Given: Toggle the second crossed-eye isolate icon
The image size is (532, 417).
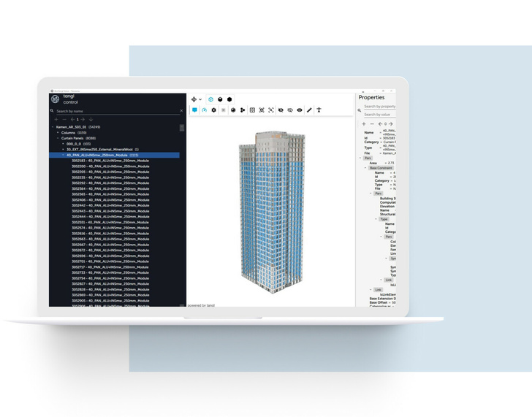Looking at the screenshot, I should click(x=290, y=110).
